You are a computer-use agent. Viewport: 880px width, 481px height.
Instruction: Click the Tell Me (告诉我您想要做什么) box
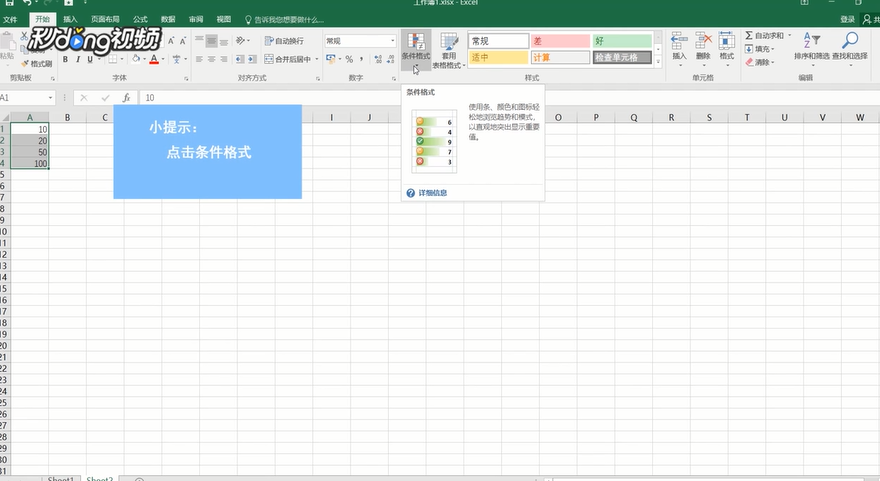point(285,20)
